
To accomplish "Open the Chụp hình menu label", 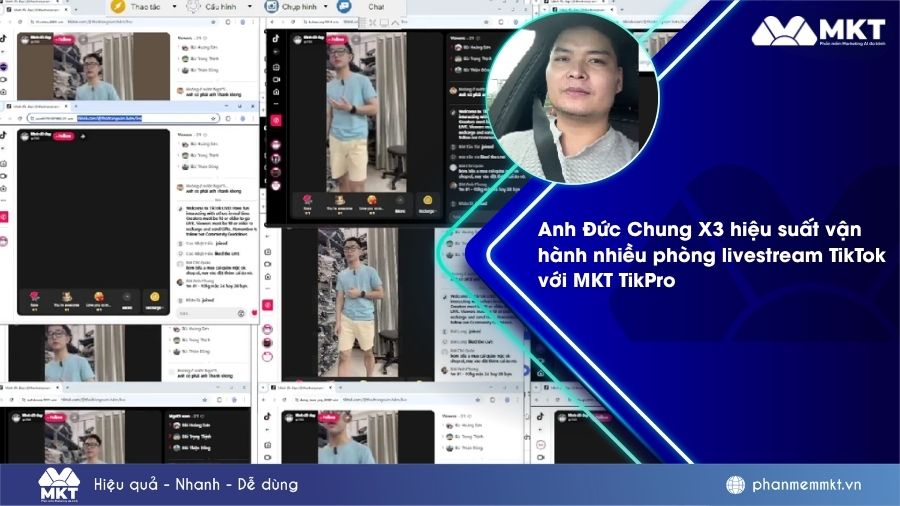I will coord(299,7).
